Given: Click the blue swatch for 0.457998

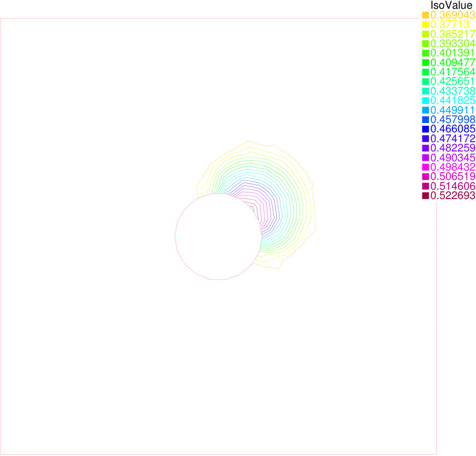Looking at the screenshot, I should pos(425,119).
